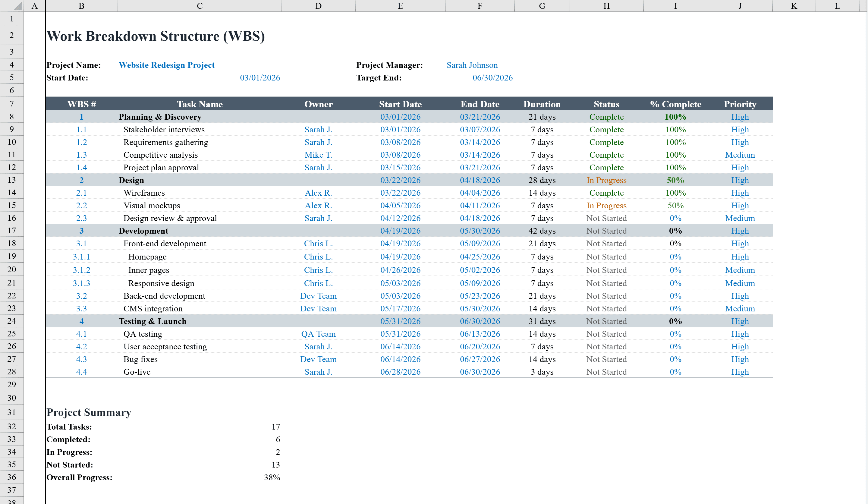The image size is (868, 504).
Task: Select column header E
Action: pyautogui.click(x=400, y=5)
